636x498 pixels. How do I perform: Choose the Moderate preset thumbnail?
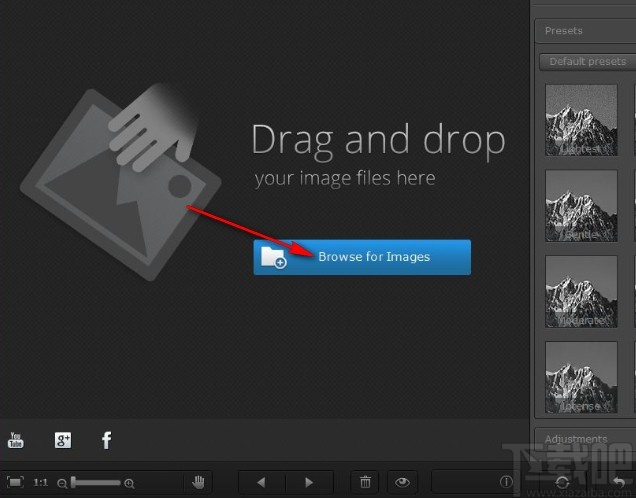581,291
